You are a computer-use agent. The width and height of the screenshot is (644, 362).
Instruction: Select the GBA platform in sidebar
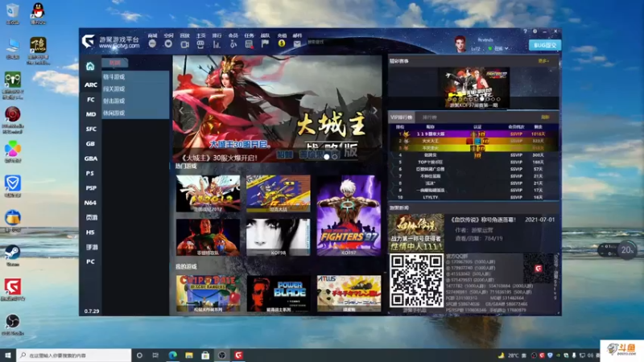click(x=91, y=158)
